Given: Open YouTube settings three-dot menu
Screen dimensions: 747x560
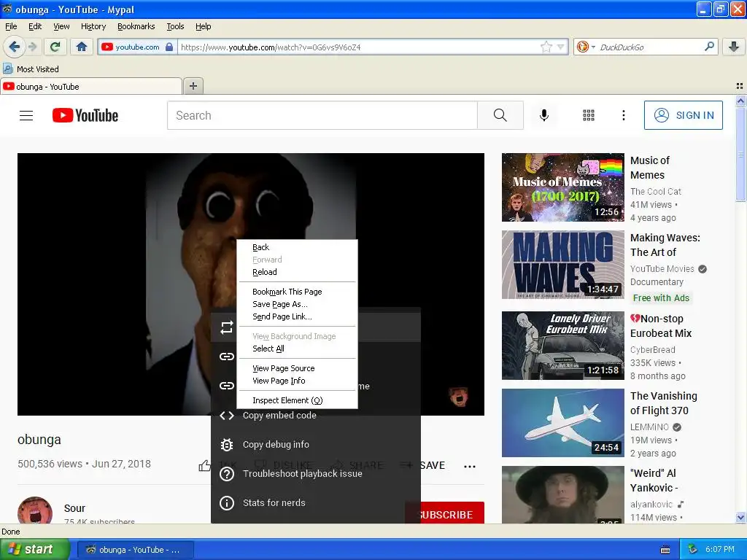Looking at the screenshot, I should [623, 115].
